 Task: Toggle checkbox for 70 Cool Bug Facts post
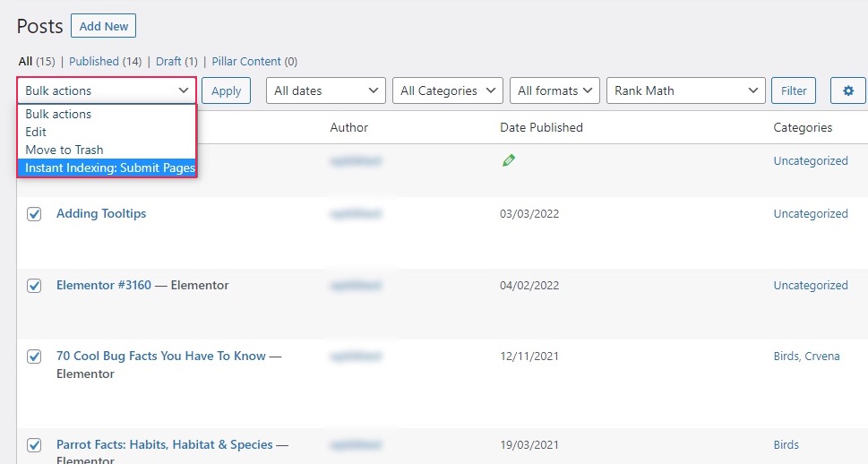click(34, 357)
